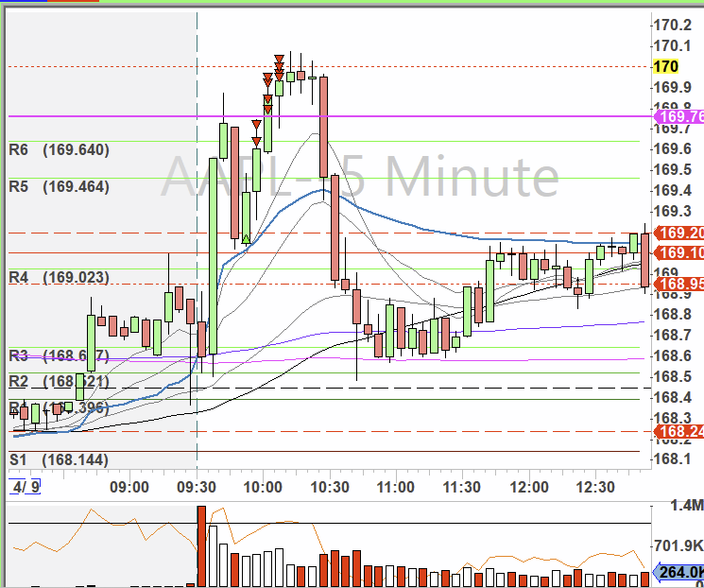Click the red 168.95 price tag
Image resolution: width=704 pixels, height=588 pixels.
678,284
